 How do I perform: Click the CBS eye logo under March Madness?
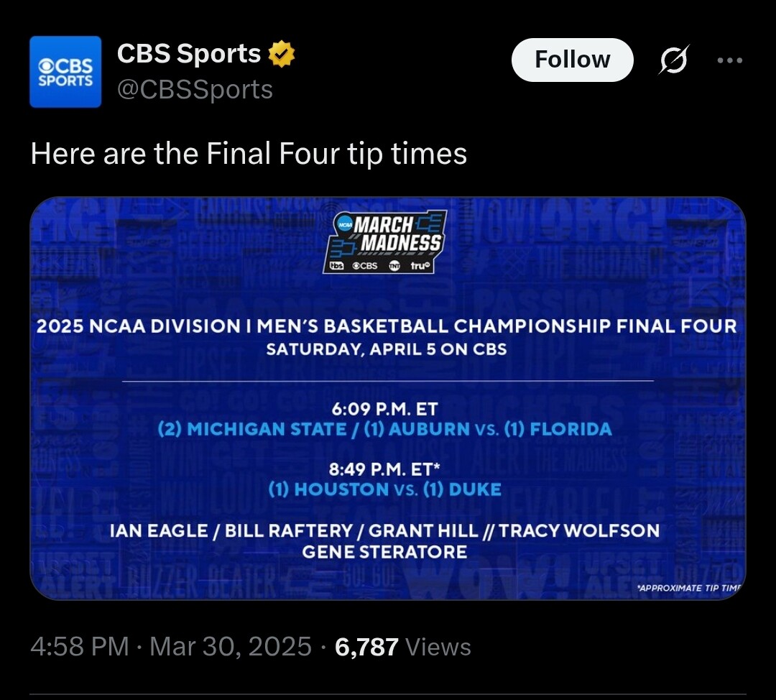point(365,266)
